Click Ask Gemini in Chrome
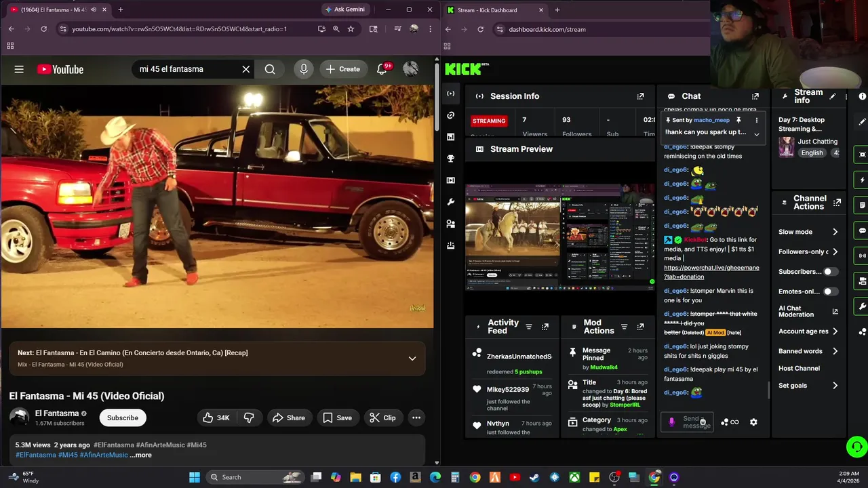This screenshot has height=488, width=868. pos(344,9)
